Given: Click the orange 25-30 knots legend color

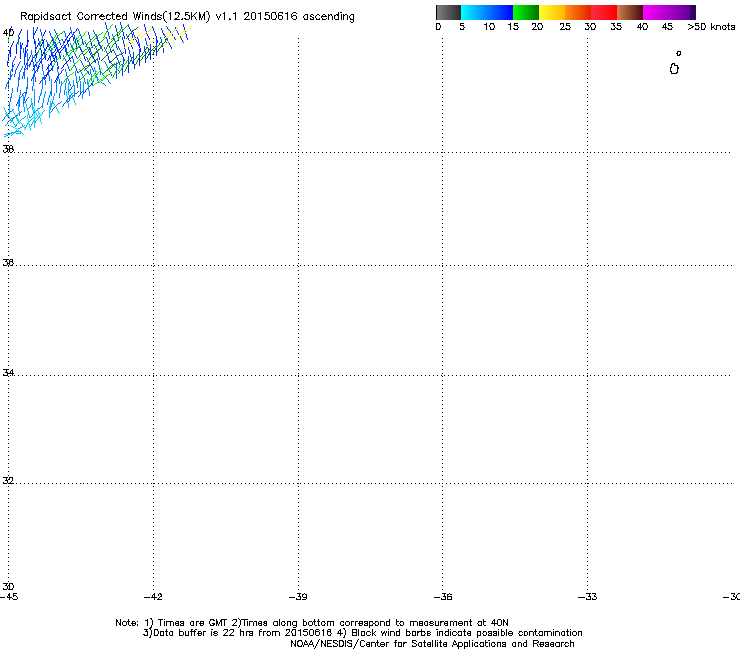Looking at the screenshot, I should tap(578, 12).
